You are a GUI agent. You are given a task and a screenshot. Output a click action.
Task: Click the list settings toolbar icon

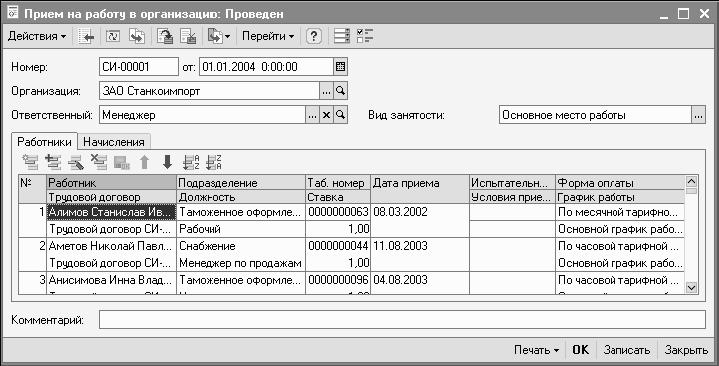[x=342, y=36]
